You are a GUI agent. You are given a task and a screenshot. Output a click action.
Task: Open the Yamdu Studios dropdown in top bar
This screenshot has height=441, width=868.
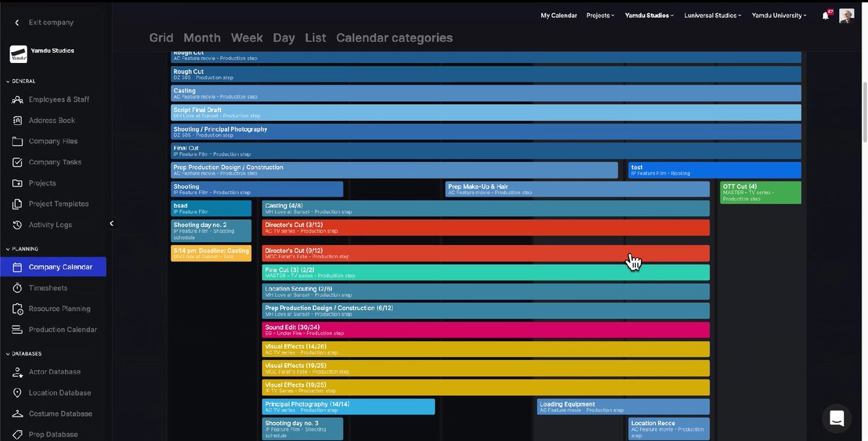(650, 15)
